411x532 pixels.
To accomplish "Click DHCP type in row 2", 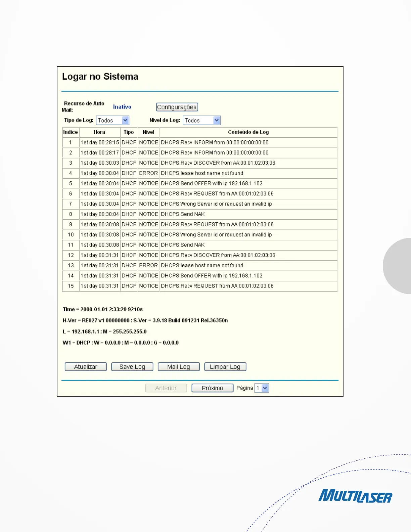I will [x=129, y=152].
